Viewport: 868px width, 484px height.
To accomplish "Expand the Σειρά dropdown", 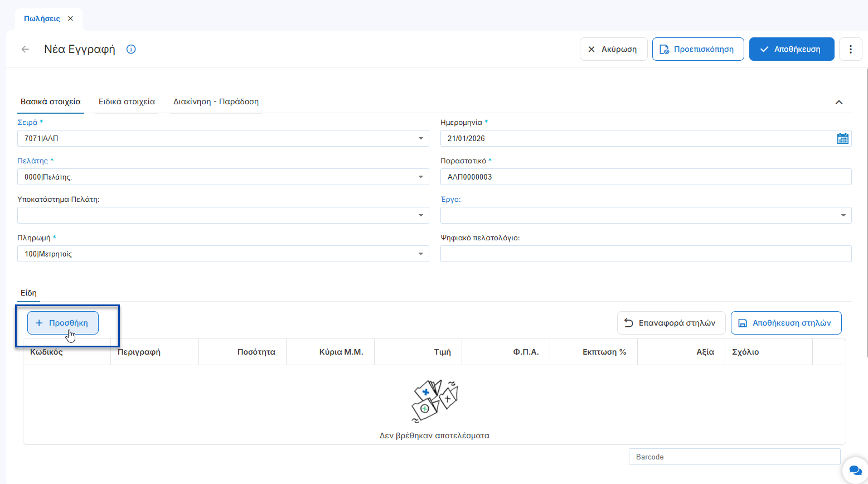I will click(421, 138).
